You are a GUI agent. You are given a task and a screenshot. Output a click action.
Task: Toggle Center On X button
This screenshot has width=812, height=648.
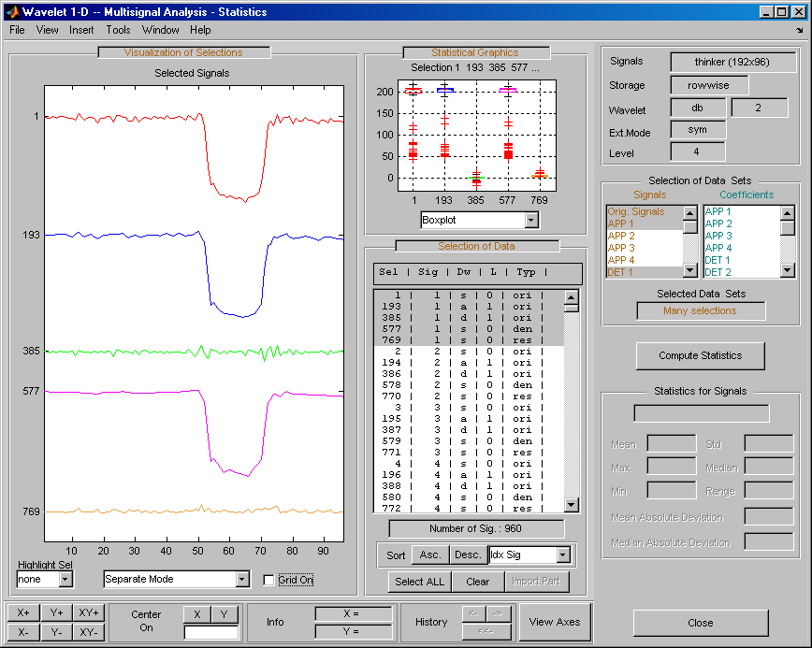[196, 614]
